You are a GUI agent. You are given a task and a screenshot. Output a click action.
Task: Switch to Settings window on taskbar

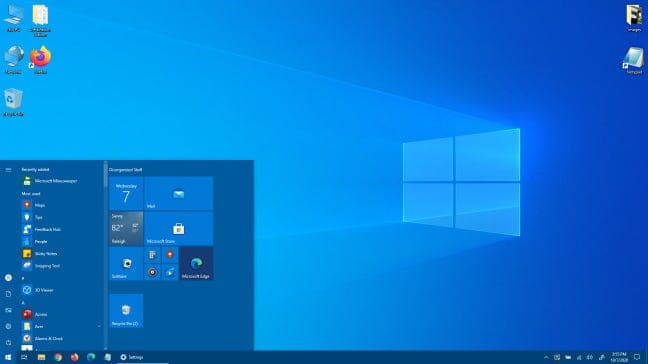(143, 357)
